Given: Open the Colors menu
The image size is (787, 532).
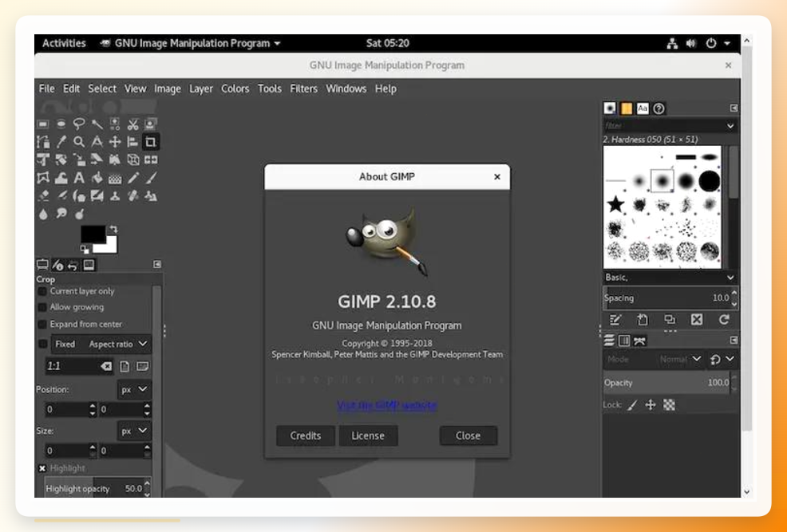Looking at the screenshot, I should (235, 89).
